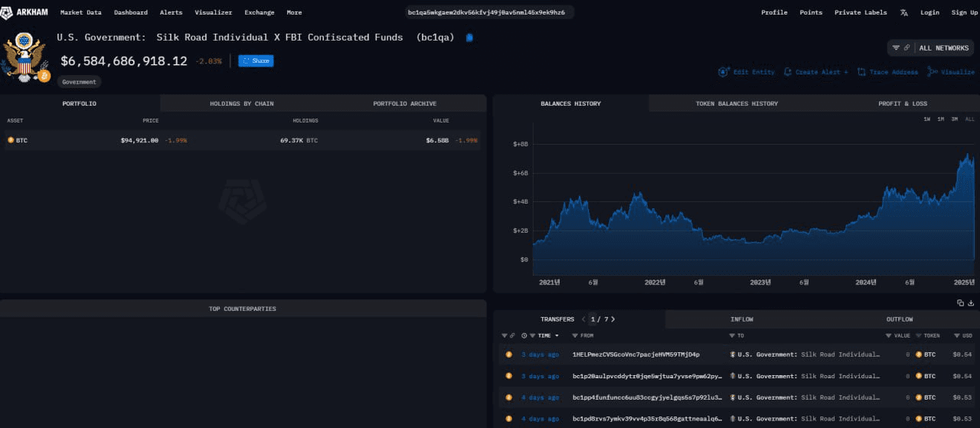
Task: Toggle the TIME sort arrow
Action: point(557,335)
